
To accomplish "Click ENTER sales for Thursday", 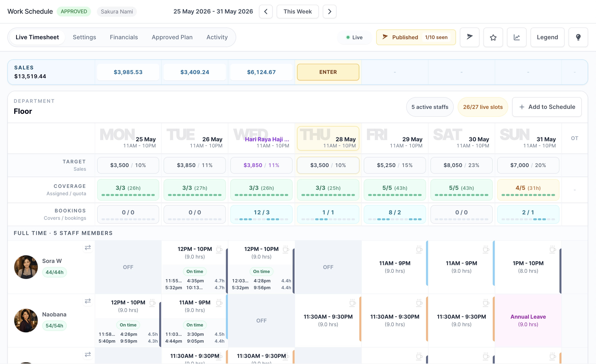I will click(328, 72).
